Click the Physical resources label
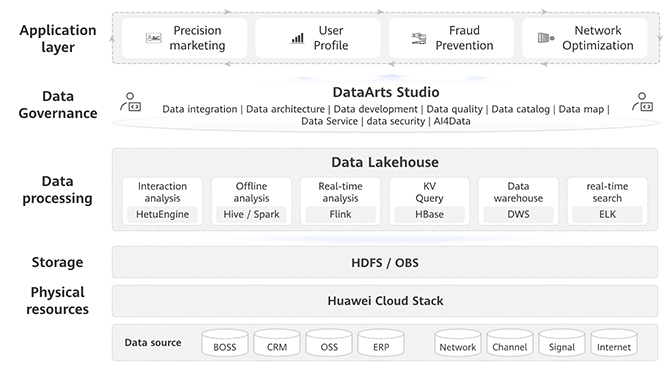Screen dimensions: 670x373 (x=57, y=301)
